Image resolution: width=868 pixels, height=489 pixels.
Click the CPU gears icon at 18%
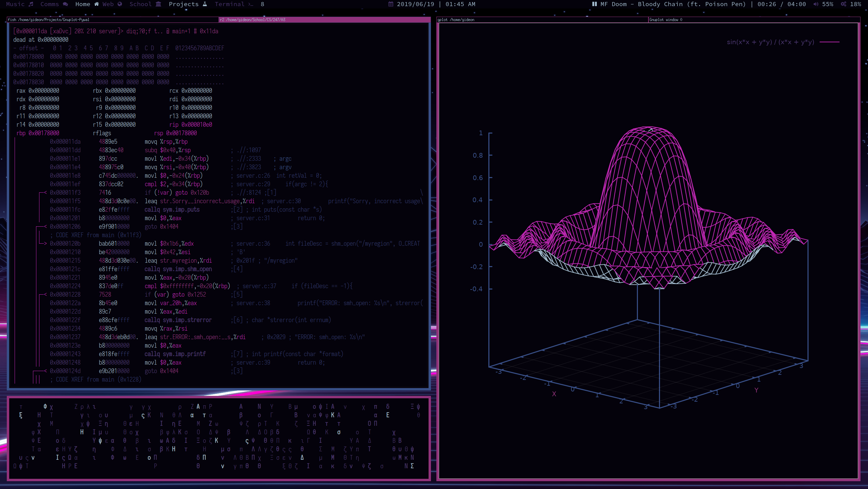click(x=844, y=4)
